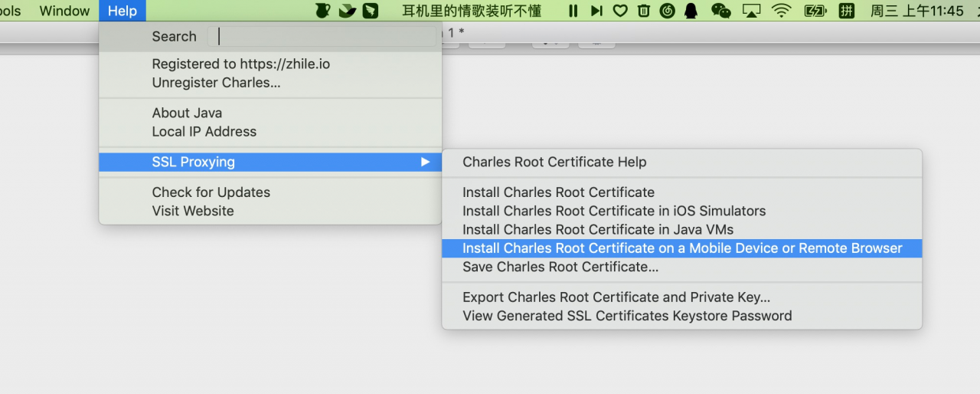Show Local IP Address
980x394 pixels.
pyautogui.click(x=270, y=132)
